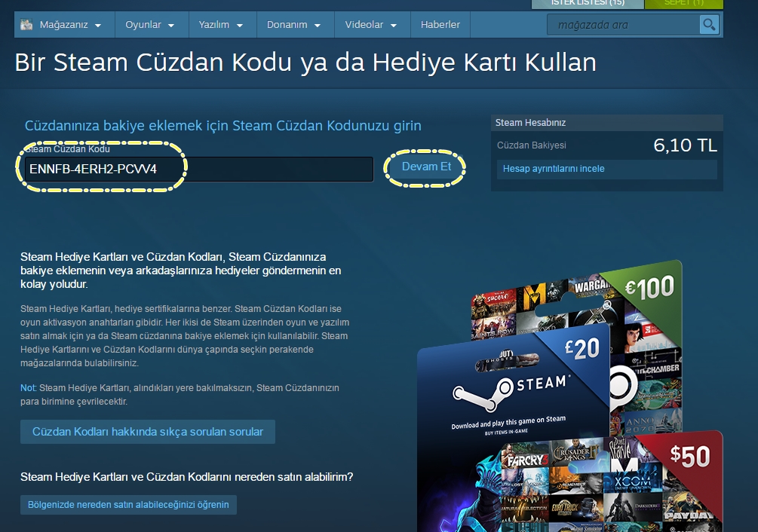The height and width of the screenshot is (532, 758).
Task: Click the Devam Et button
Action: coord(426,167)
